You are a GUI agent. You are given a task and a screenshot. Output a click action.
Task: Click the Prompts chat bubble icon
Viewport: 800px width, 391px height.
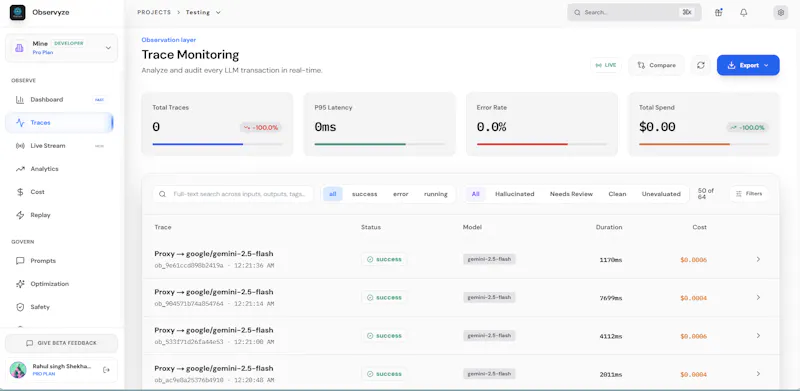coord(20,261)
